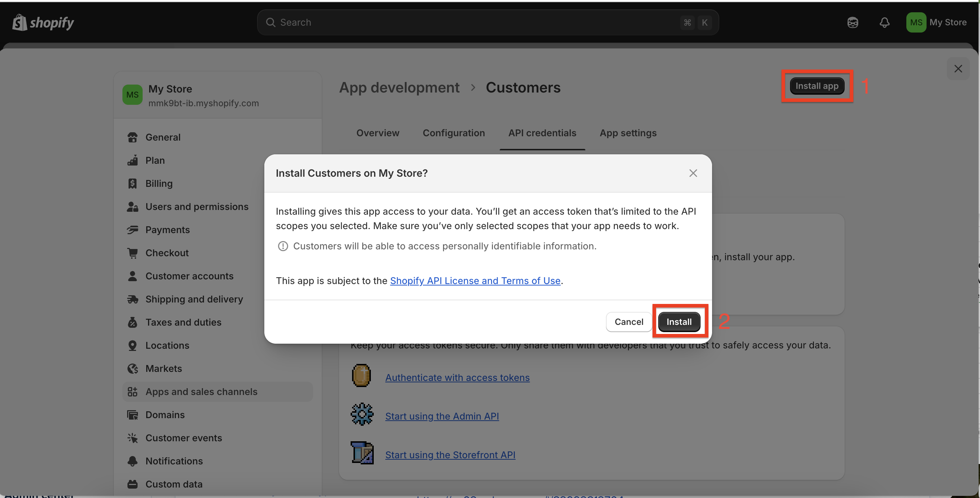Click the Shipping and delivery truck icon
Image resolution: width=980 pixels, height=498 pixels.
tap(133, 299)
